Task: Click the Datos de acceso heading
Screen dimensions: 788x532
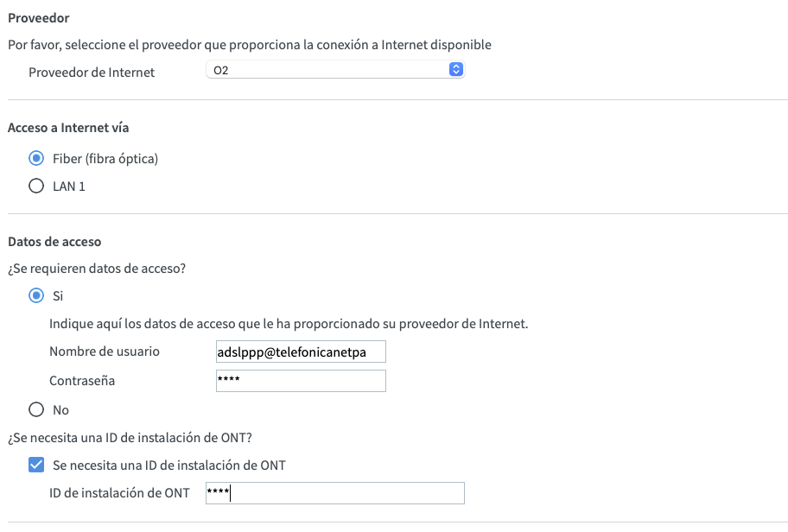Action: (49, 239)
